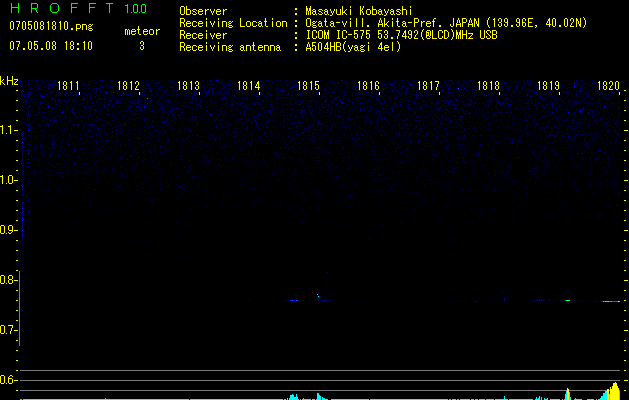Image resolution: width=629 pixels, height=400 pixels.
Task: Click the 0.9 kHz frequency tick label
Action: [8, 230]
